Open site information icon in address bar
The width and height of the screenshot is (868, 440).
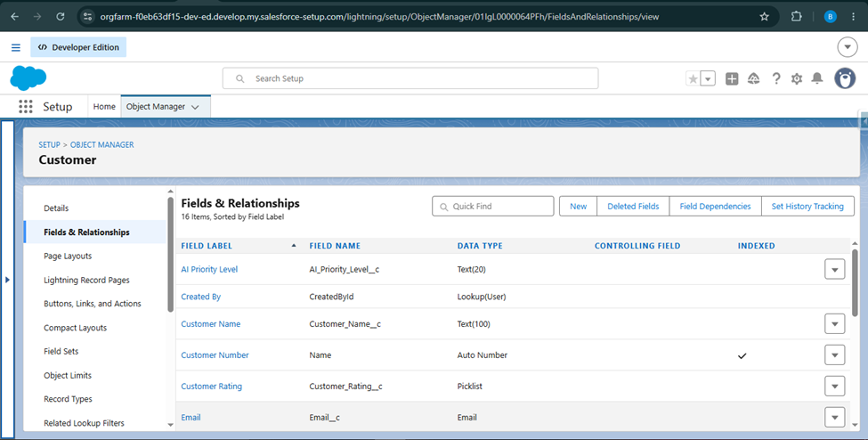pos(87,17)
